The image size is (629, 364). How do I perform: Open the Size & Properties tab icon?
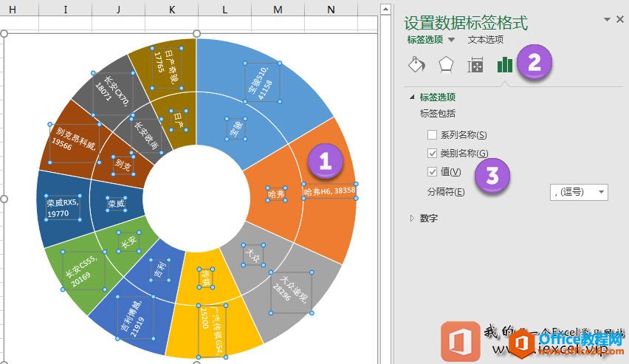(x=475, y=65)
